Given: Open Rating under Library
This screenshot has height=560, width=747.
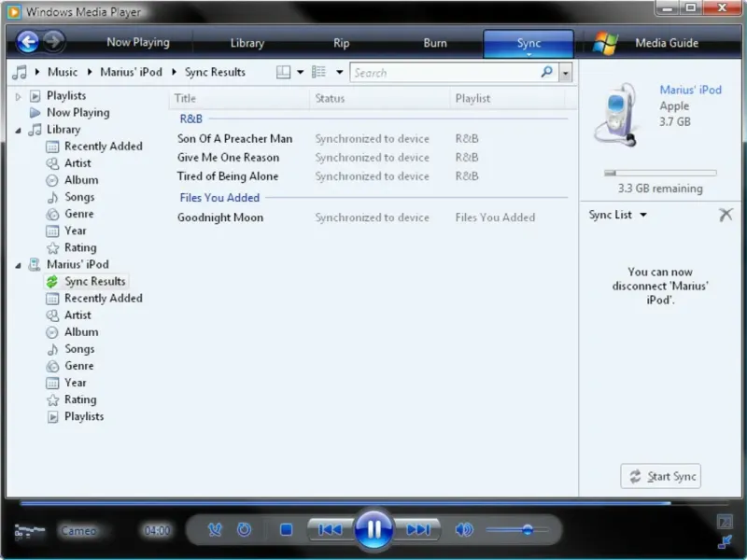Looking at the screenshot, I should pyautogui.click(x=72, y=247).
